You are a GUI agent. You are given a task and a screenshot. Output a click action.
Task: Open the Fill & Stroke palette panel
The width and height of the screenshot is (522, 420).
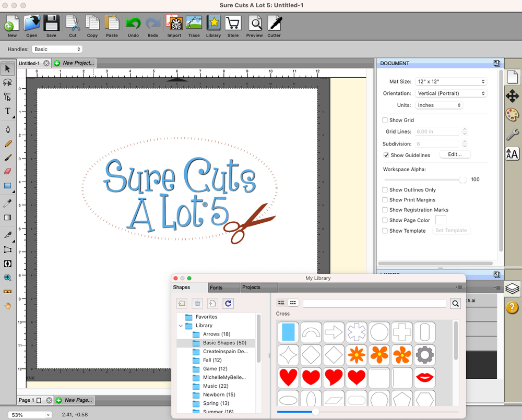[512, 115]
